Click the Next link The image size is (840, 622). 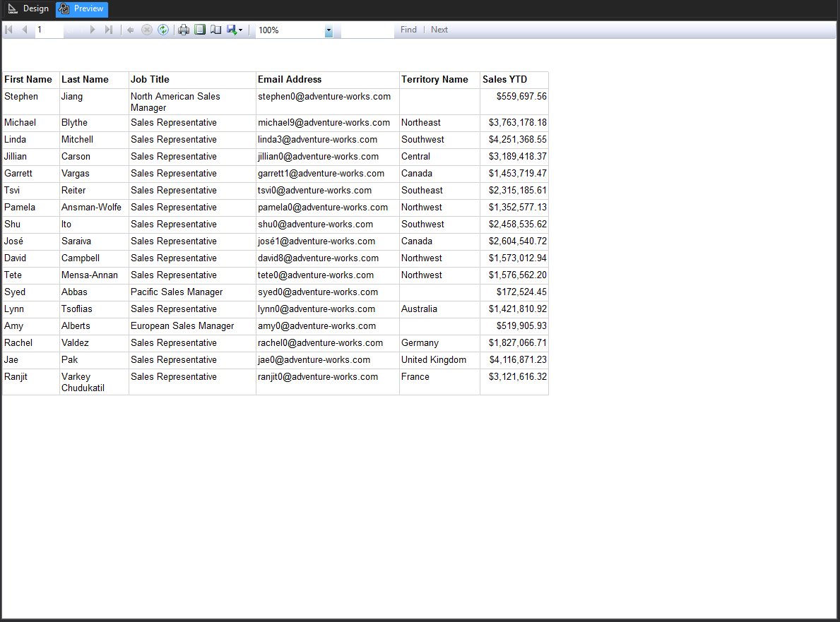[x=439, y=30]
